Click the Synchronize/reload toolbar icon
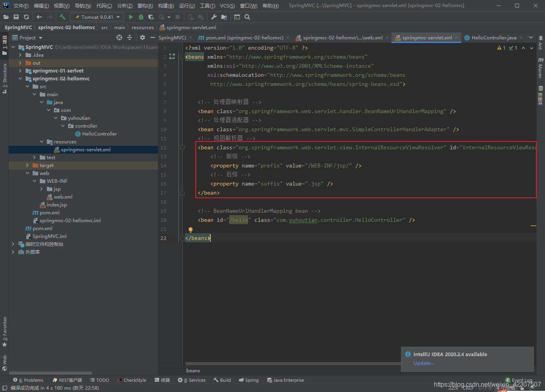545x392 pixels. (x=26, y=17)
